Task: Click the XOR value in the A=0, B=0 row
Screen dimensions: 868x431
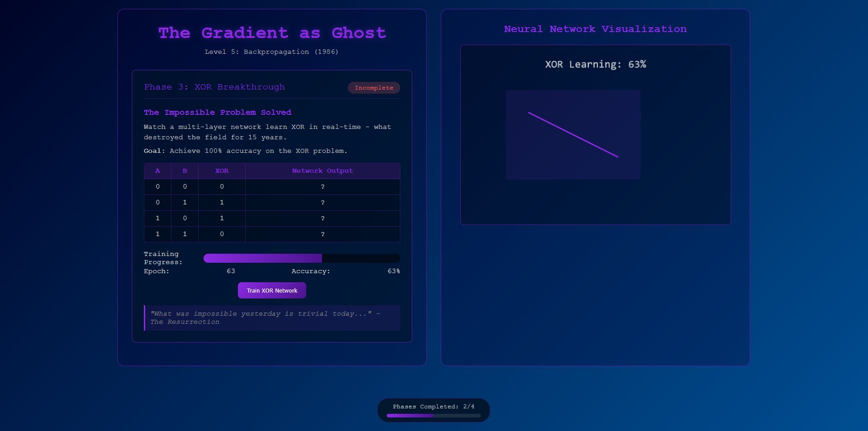Action: [222, 187]
